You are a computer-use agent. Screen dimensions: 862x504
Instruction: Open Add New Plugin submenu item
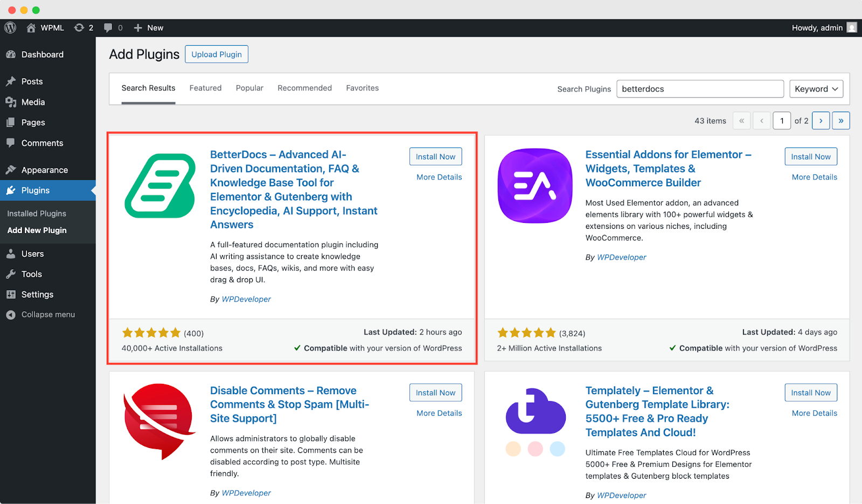[37, 230]
